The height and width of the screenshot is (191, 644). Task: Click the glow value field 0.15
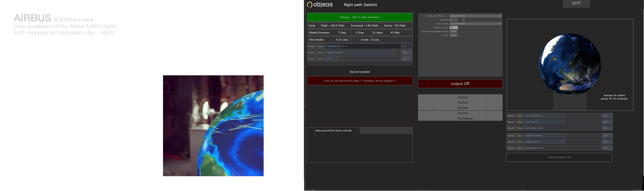click(407, 59)
